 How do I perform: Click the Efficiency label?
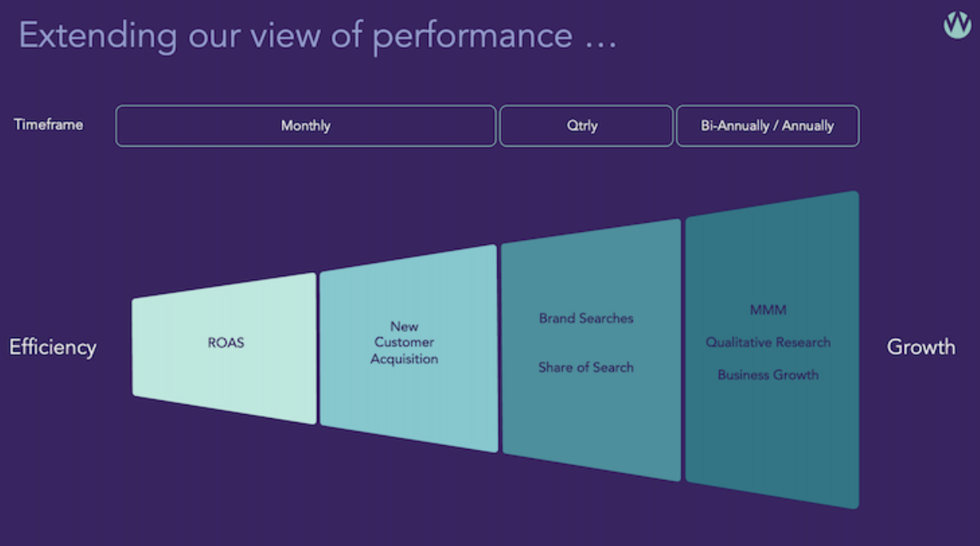pyautogui.click(x=52, y=347)
